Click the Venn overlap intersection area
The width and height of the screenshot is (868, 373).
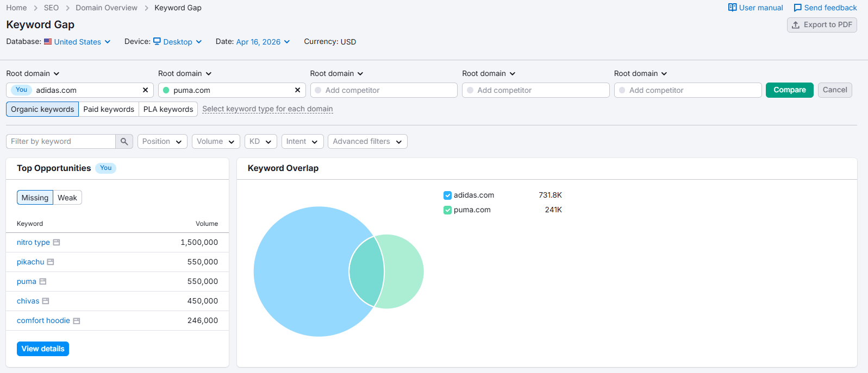pyautogui.click(x=367, y=271)
